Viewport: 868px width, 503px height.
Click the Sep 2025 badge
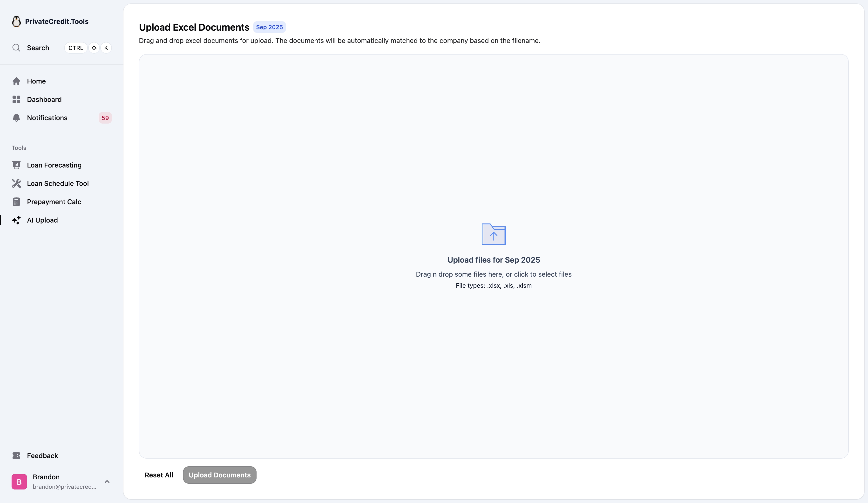point(269,27)
